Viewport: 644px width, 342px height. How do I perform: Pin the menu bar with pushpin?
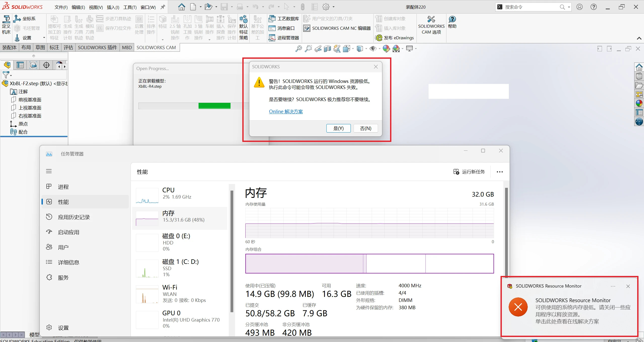coord(163,7)
